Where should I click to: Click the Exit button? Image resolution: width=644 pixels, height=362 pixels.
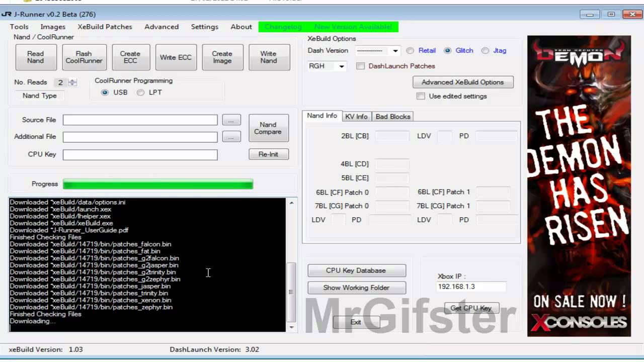point(356,322)
